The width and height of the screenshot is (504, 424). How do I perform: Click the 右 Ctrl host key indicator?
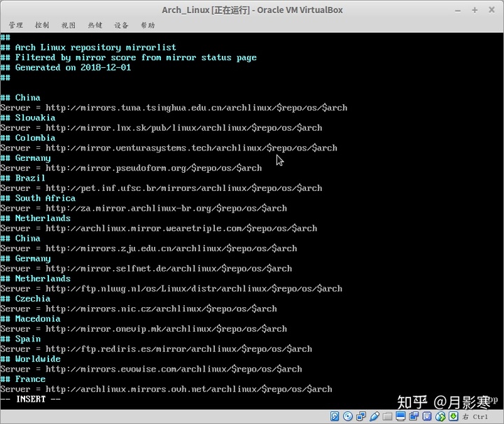coord(475,416)
